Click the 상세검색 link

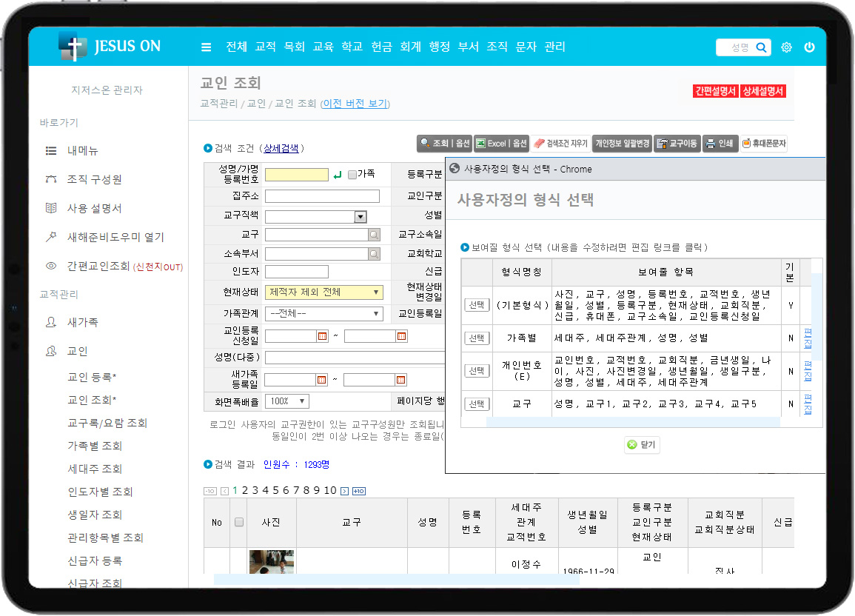coord(281,148)
